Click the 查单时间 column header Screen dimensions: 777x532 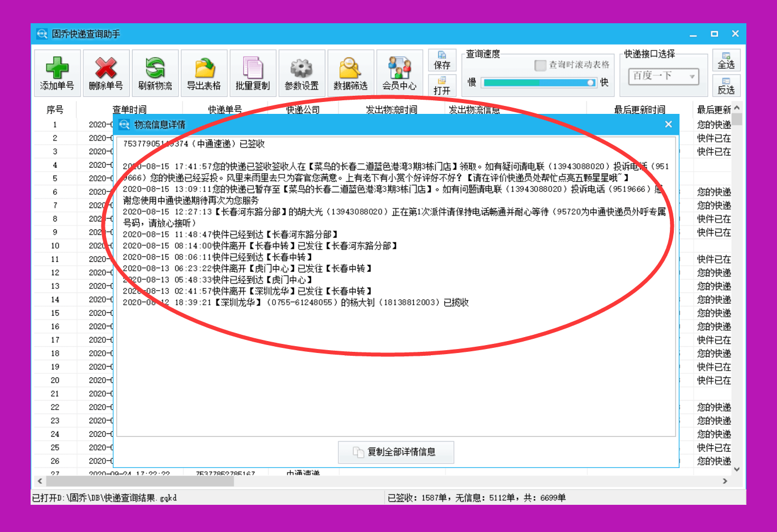[x=129, y=109]
